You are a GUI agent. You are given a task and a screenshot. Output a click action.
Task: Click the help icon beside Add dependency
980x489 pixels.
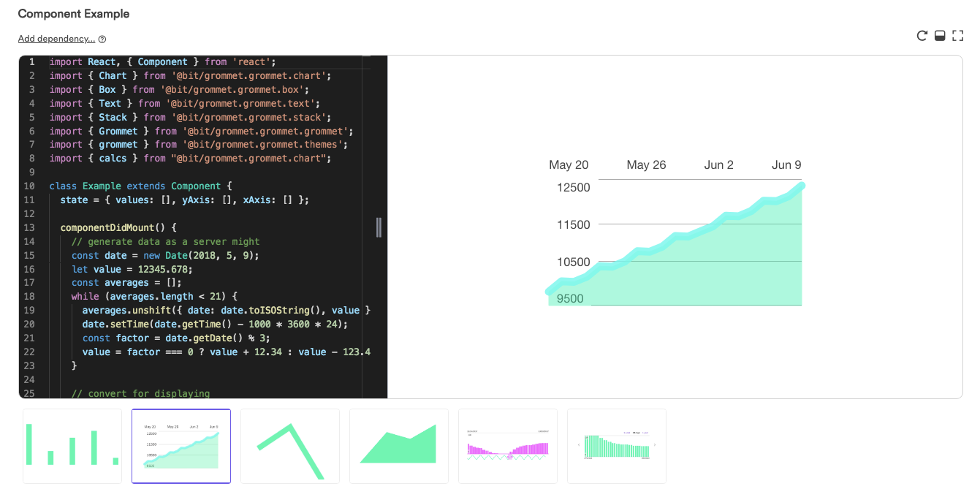tap(102, 39)
